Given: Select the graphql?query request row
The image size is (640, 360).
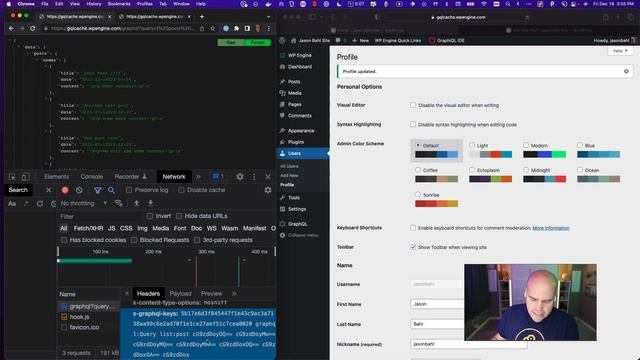Looking at the screenshot, I should [x=89, y=306].
